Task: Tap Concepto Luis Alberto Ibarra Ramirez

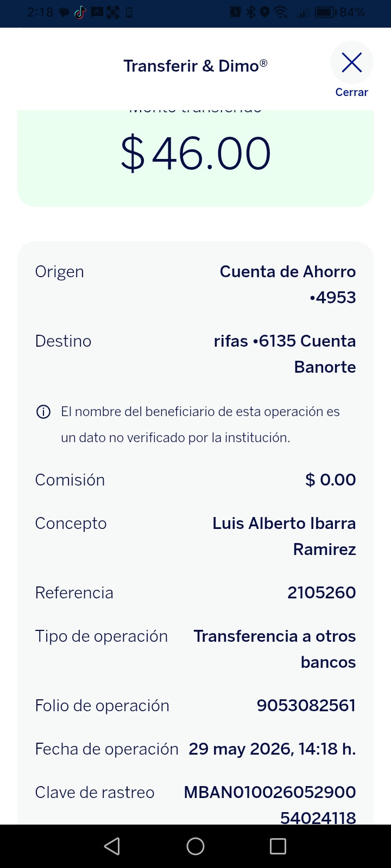Action: [x=284, y=536]
